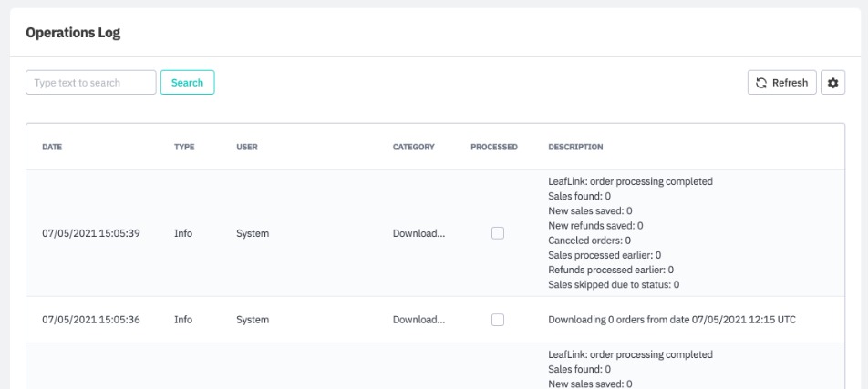This screenshot has height=389, width=868.
Task: Click truncated Download... category in first row
Action: tap(418, 233)
